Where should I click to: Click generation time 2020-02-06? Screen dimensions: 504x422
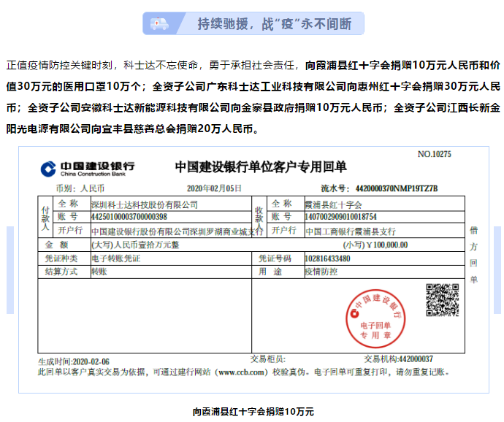(x=91, y=362)
